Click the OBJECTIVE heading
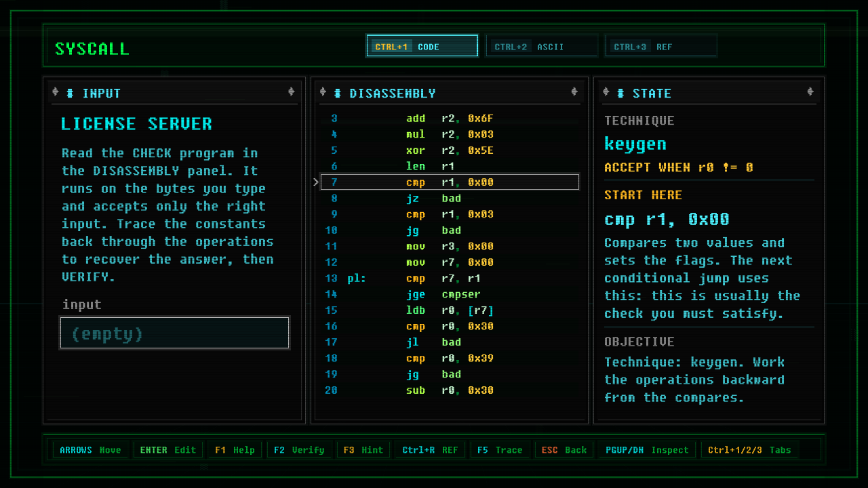This screenshot has height=488, width=868. pos(639,342)
